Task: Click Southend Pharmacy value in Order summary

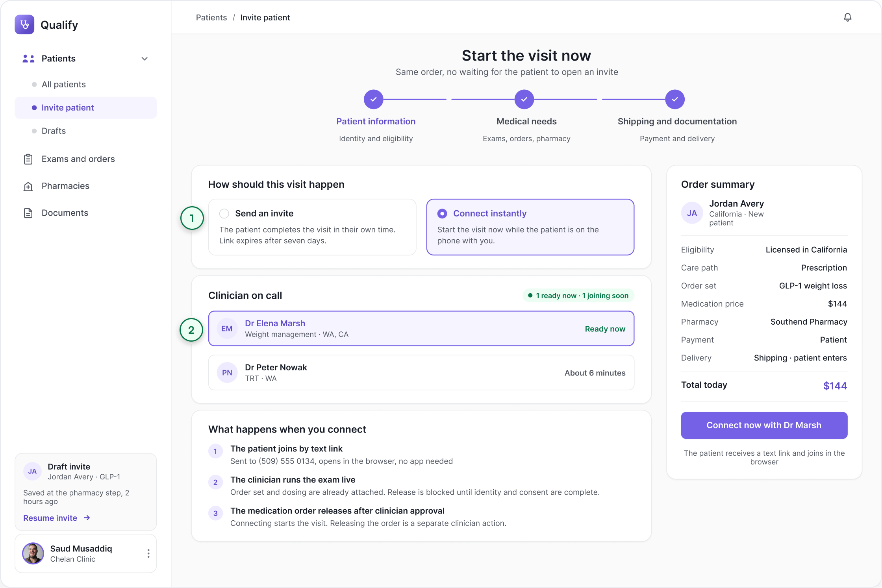Action: pyautogui.click(x=809, y=322)
